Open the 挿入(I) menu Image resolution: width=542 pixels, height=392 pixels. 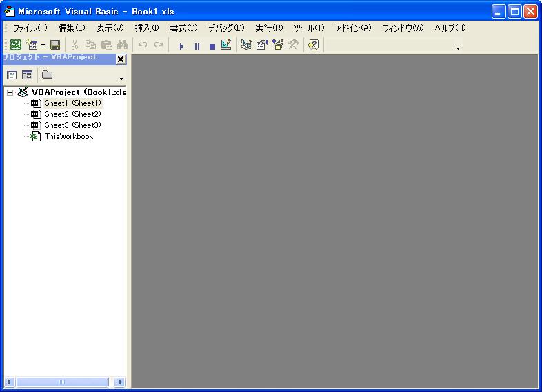pyautogui.click(x=147, y=28)
